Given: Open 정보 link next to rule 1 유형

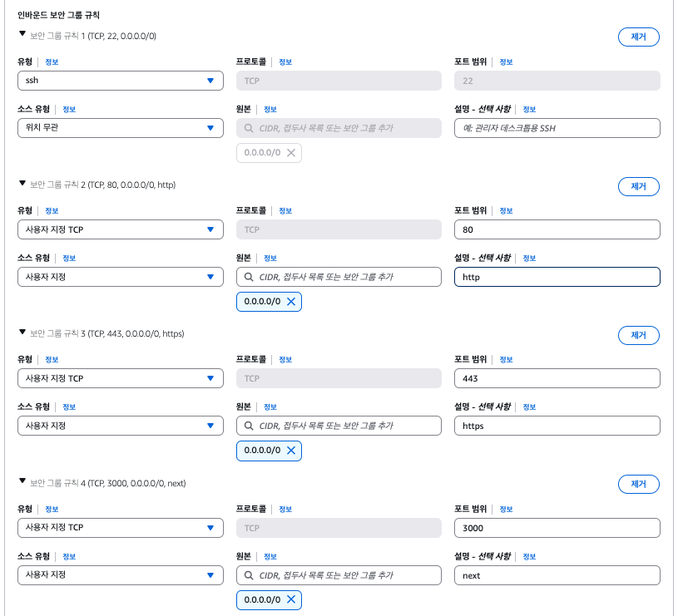Looking at the screenshot, I should 52,62.
